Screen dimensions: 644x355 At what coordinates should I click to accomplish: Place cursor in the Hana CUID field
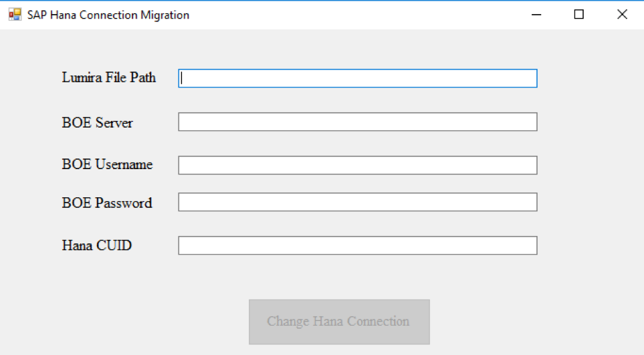(x=357, y=245)
